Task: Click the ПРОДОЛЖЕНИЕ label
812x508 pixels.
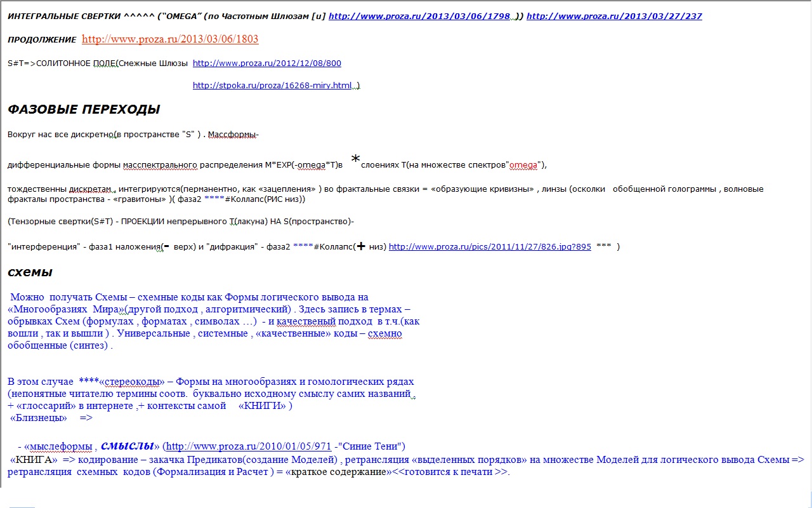Action: (42, 40)
